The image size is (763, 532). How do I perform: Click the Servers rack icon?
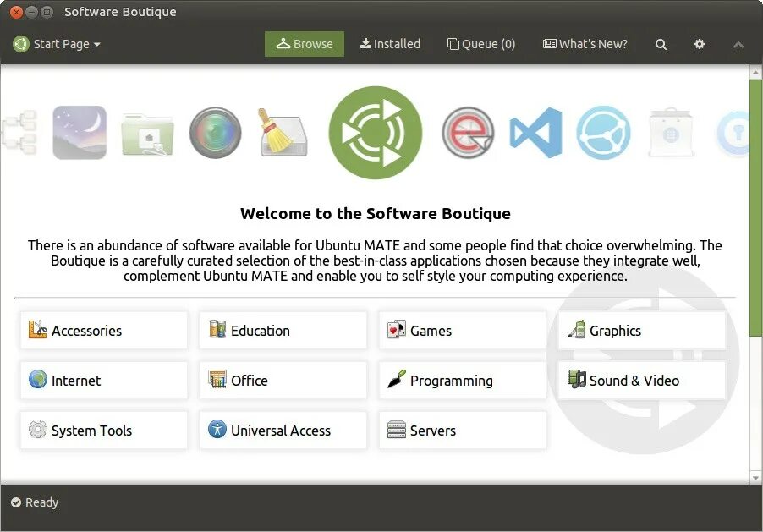coord(396,430)
